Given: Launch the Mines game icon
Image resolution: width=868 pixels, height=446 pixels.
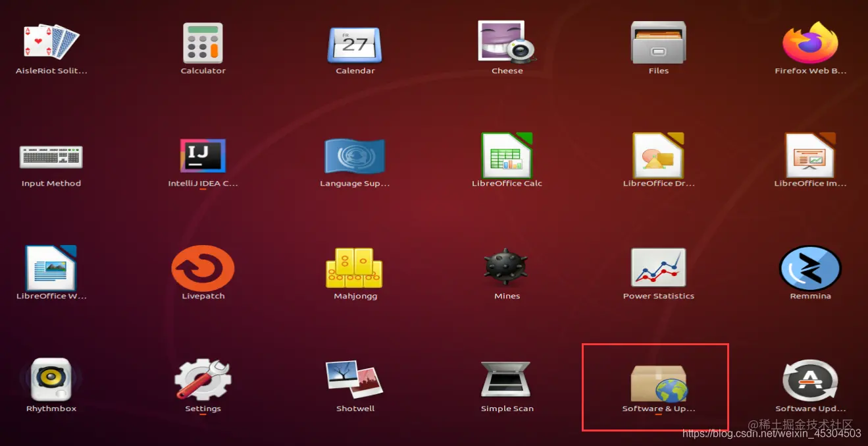Looking at the screenshot, I should [506, 268].
